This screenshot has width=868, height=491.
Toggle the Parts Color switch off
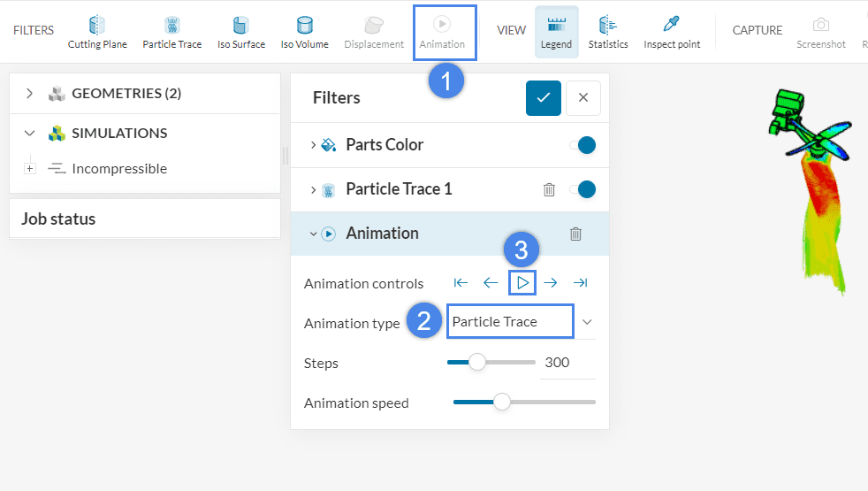pyautogui.click(x=582, y=144)
